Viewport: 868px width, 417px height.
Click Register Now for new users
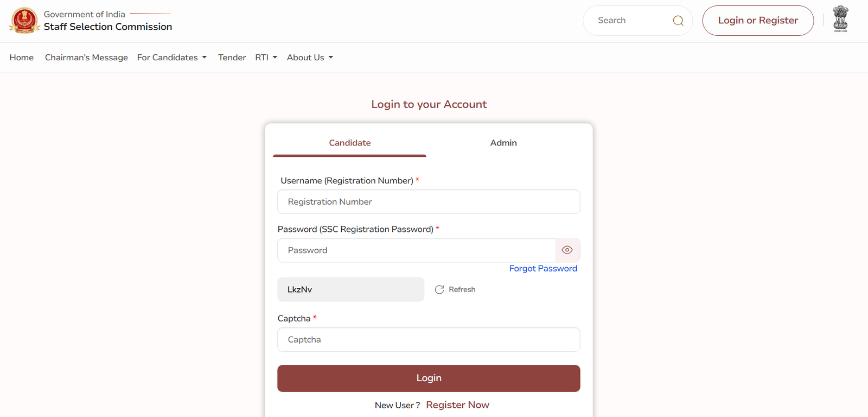457,405
